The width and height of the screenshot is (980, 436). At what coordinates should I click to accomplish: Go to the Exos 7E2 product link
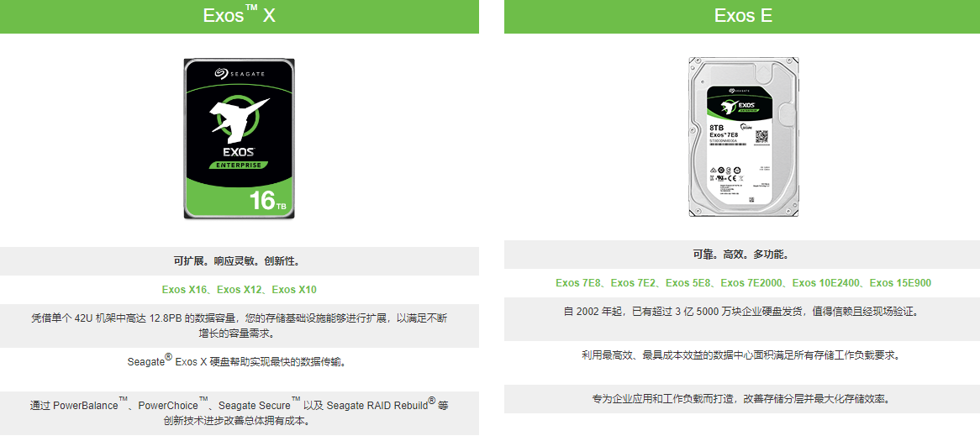click(632, 283)
